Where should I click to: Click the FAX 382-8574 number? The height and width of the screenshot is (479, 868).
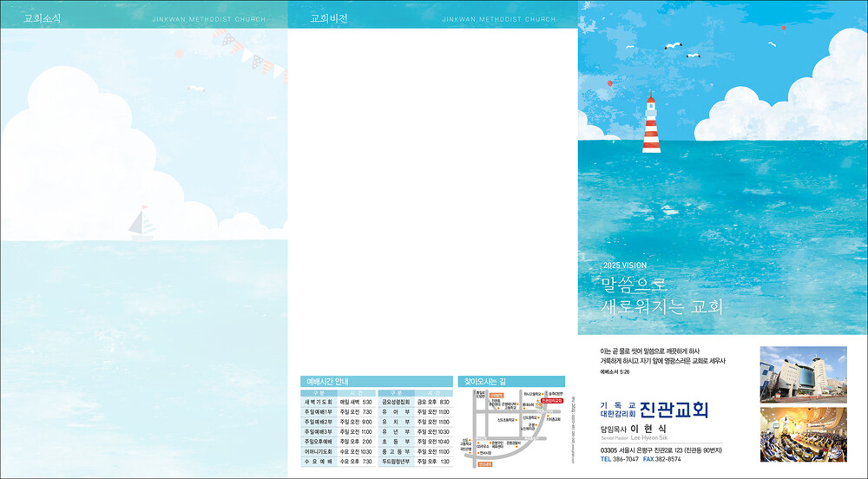tap(661, 459)
